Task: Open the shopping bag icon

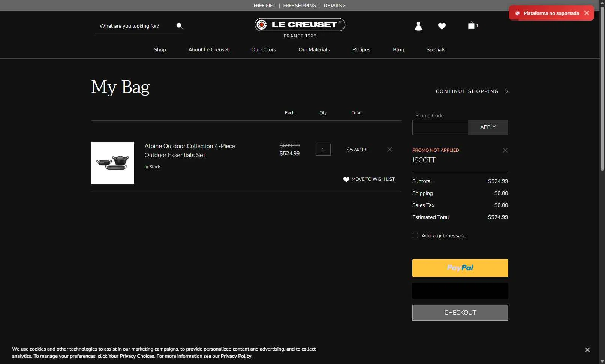Action: point(471,25)
